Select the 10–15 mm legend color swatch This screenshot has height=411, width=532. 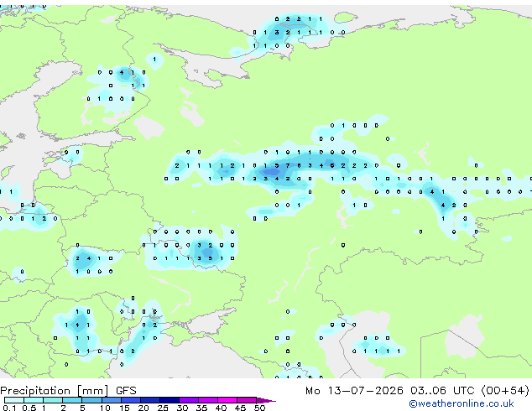(x=112, y=400)
